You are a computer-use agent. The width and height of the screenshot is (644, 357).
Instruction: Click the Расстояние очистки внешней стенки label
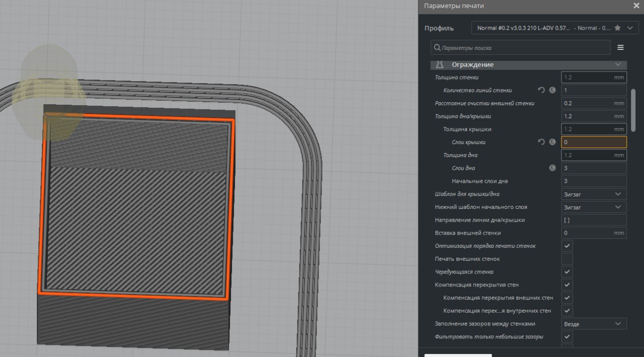[485, 103]
